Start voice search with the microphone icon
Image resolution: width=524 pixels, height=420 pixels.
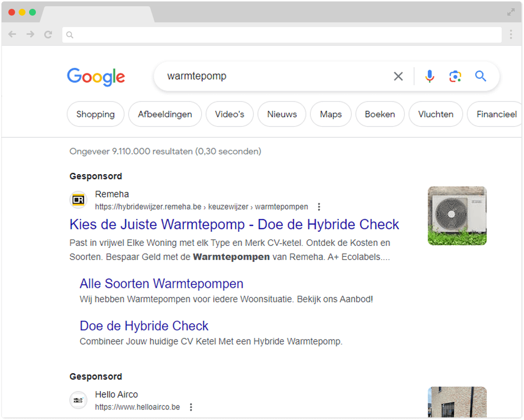(x=429, y=76)
